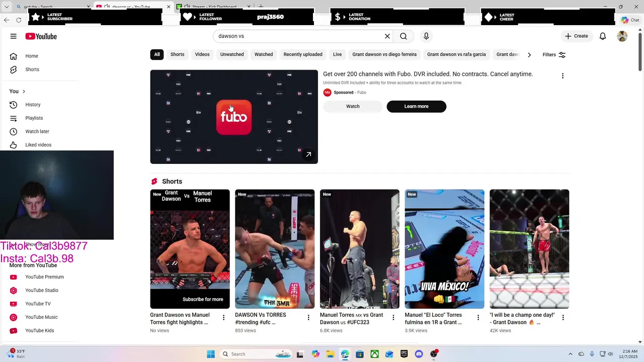Clear the search box with X icon
Viewport: 644px width, 362px height.
[387, 36]
